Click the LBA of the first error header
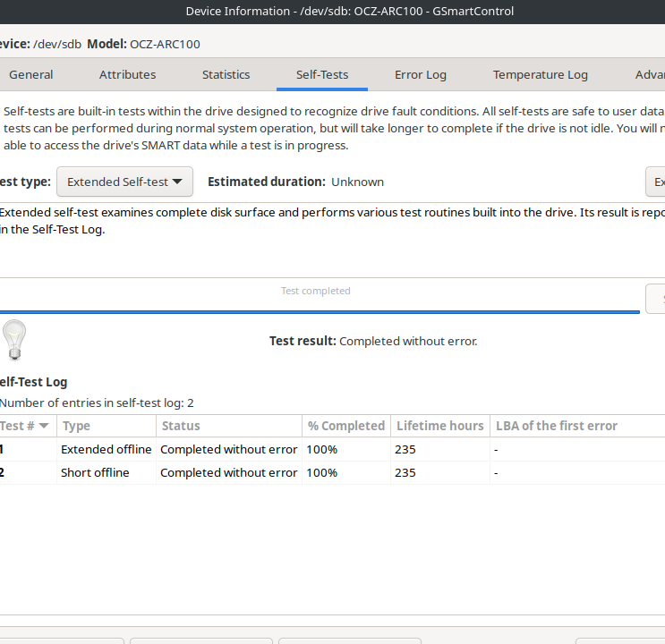 click(x=556, y=426)
